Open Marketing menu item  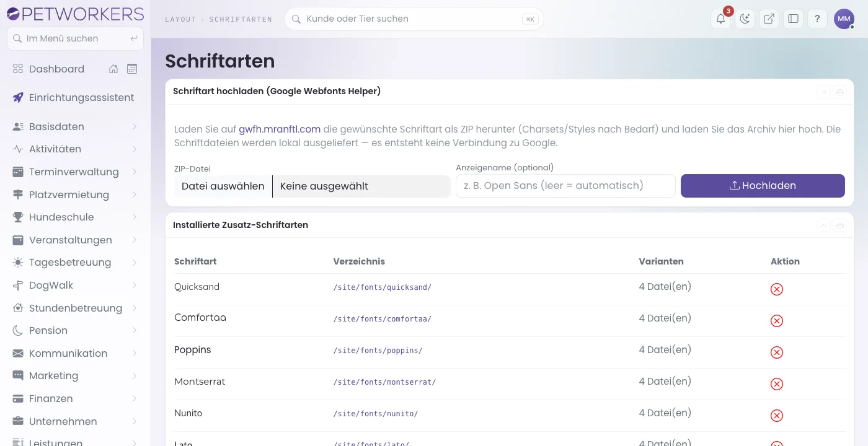click(75, 375)
